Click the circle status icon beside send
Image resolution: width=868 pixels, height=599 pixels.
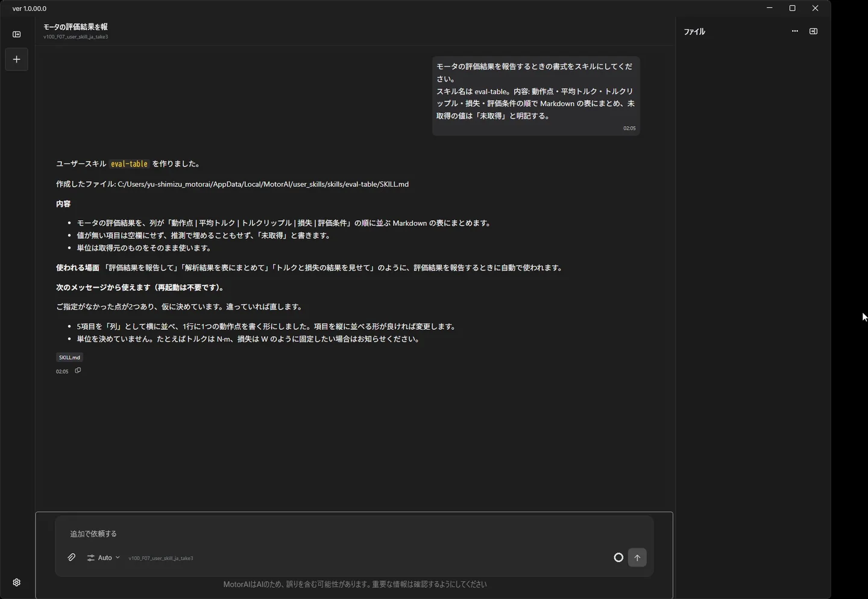point(618,557)
